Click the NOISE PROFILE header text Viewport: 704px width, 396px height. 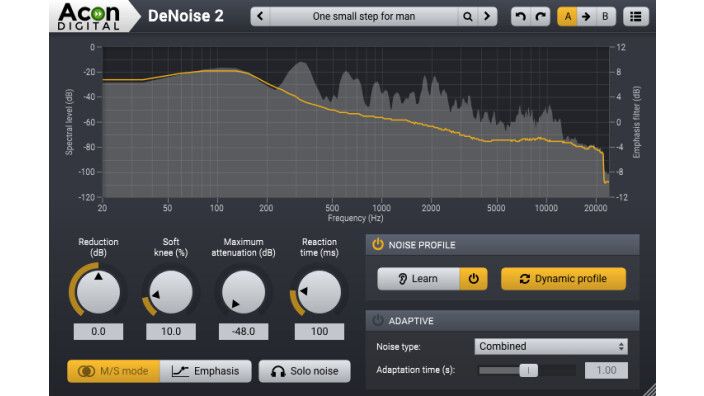pyautogui.click(x=422, y=245)
